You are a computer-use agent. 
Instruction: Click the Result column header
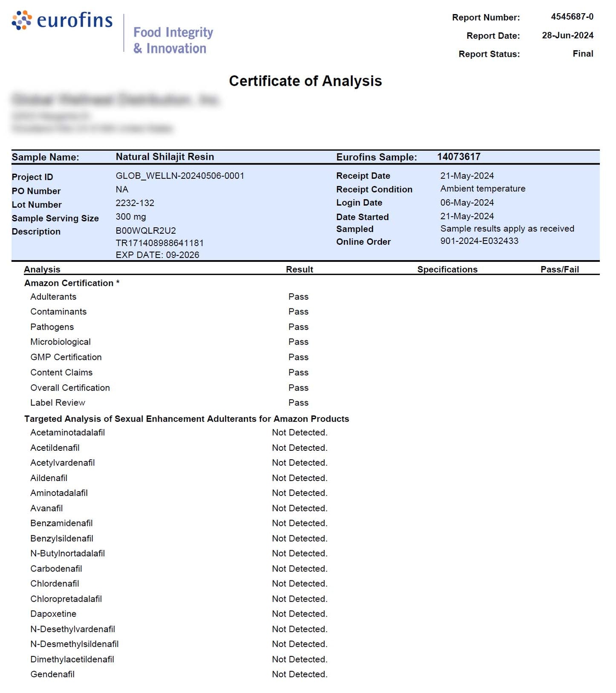[299, 270]
